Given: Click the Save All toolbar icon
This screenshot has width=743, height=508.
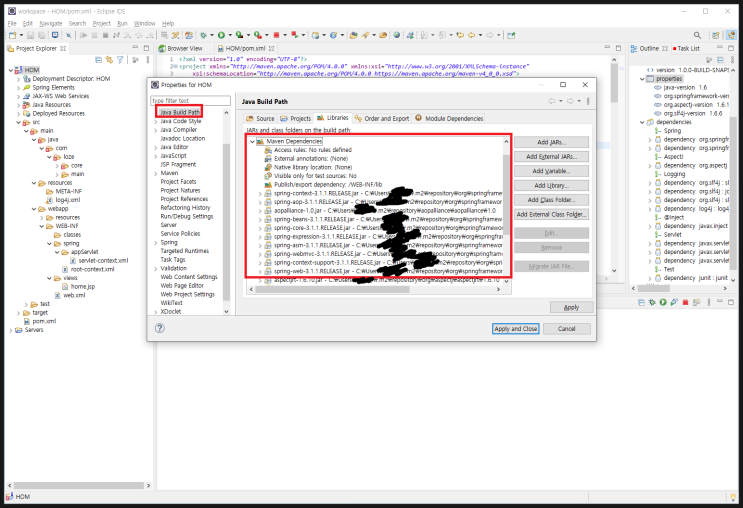Looking at the screenshot, I should point(42,35).
